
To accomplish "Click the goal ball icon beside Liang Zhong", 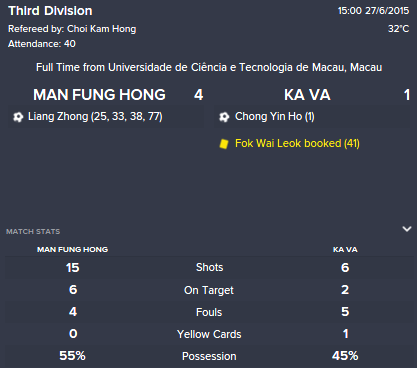I will 18,117.
